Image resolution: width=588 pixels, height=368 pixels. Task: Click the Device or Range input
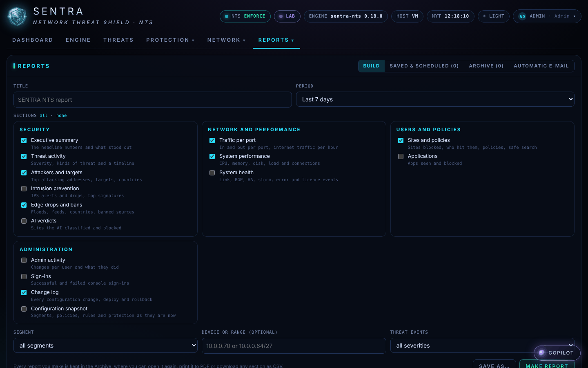[294, 346]
